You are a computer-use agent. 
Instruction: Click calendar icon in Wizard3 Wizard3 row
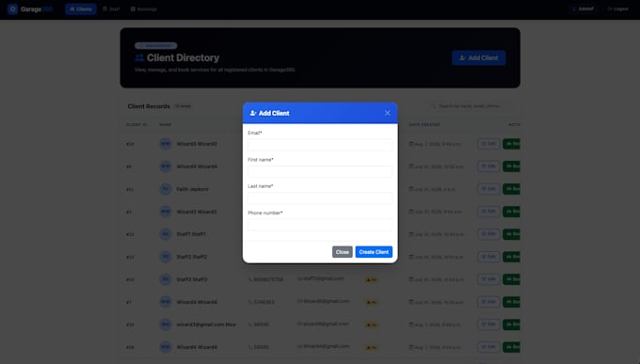(411, 144)
